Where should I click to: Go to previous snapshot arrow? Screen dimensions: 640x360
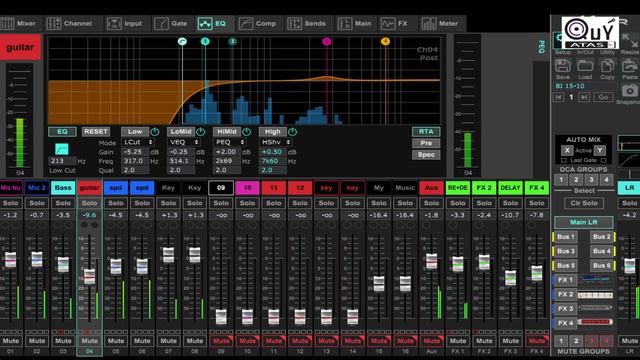click(x=558, y=97)
